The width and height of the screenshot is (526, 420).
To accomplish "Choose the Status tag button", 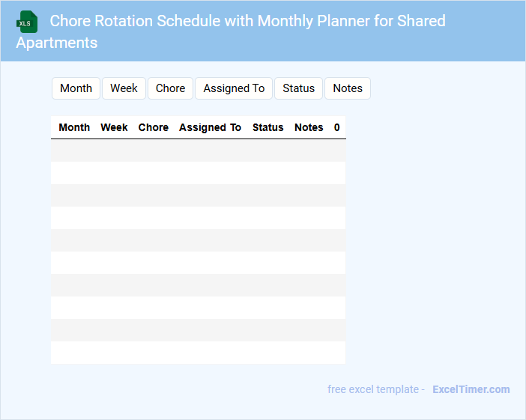I will 298,88.
